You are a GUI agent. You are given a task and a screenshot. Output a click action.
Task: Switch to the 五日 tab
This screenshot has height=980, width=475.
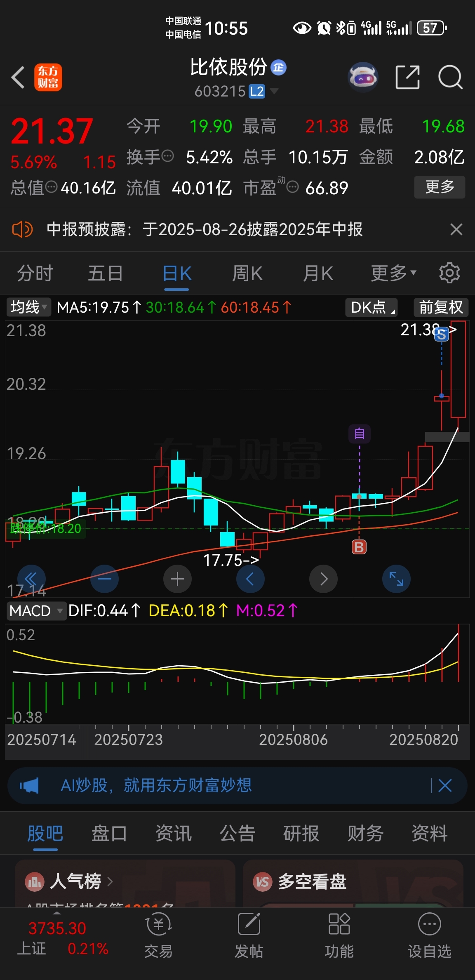point(106,273)
